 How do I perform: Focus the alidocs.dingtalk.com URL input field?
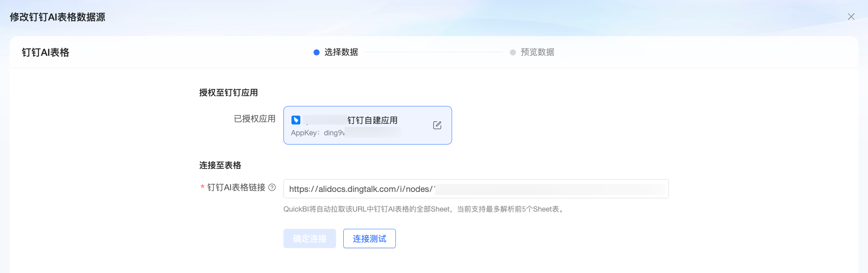[476, 189]
